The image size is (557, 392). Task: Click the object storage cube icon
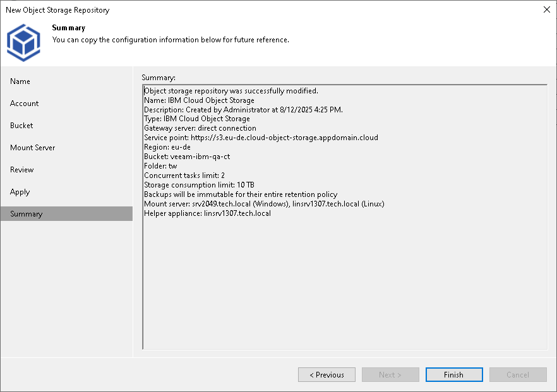[x=23, y=43]
